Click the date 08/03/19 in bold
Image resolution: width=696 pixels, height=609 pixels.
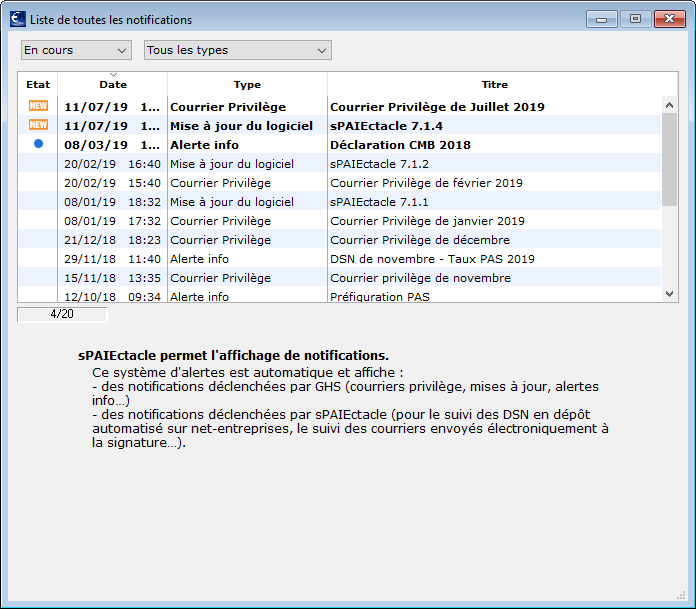[x=96, y=145]
